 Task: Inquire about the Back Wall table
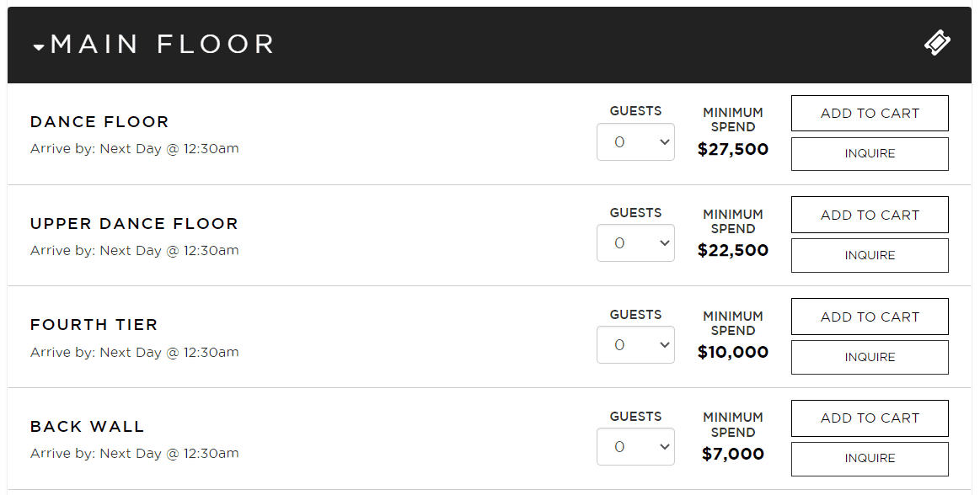point(869,459)
